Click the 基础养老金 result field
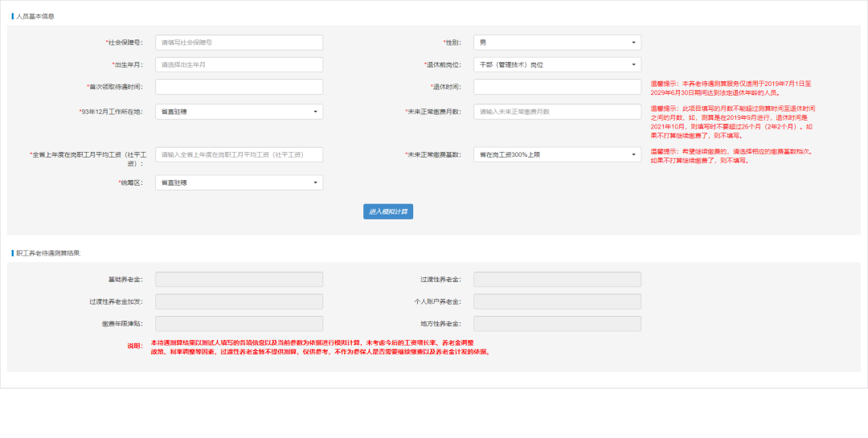Image resolution: width=868 pixels, height=438 pixels. pos(239,279)
